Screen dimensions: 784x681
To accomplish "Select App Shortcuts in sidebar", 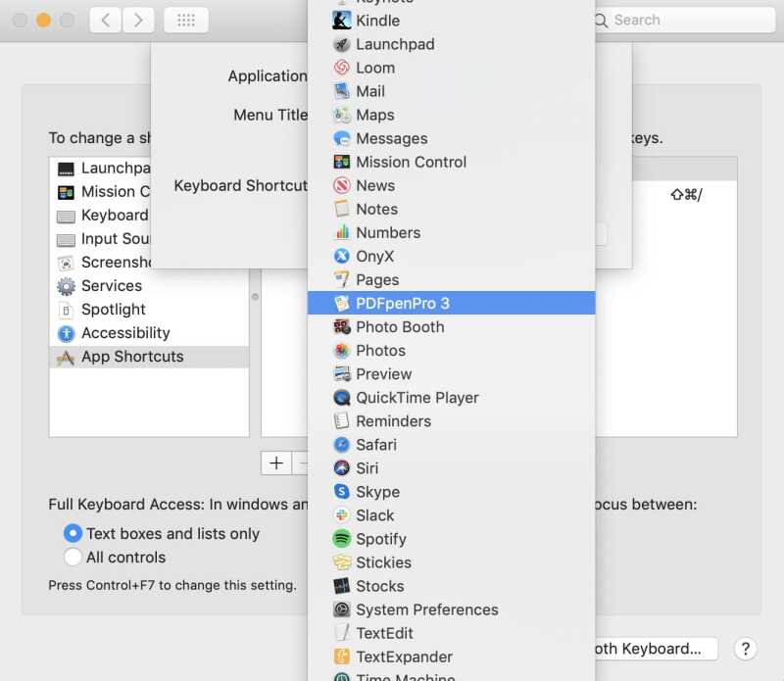I will point(132,357).
